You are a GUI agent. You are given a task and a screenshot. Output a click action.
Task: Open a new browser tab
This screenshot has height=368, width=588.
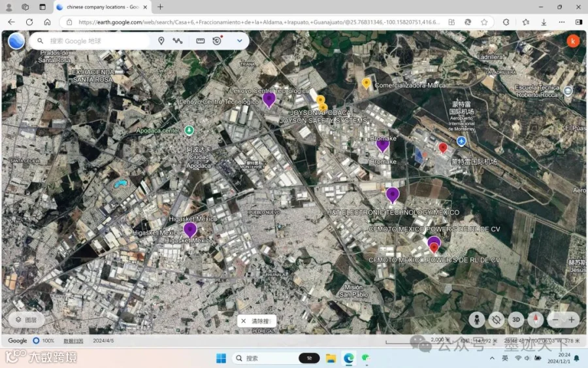(160, 7)
